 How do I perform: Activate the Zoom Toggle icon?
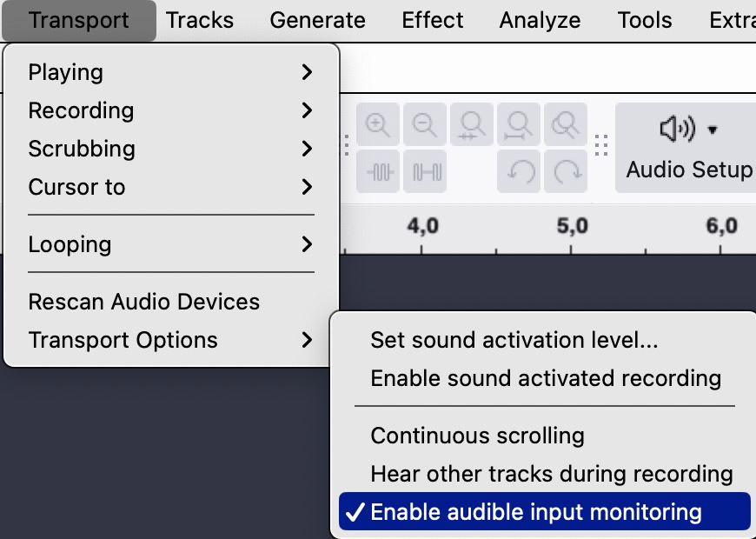tap(566, 123)
